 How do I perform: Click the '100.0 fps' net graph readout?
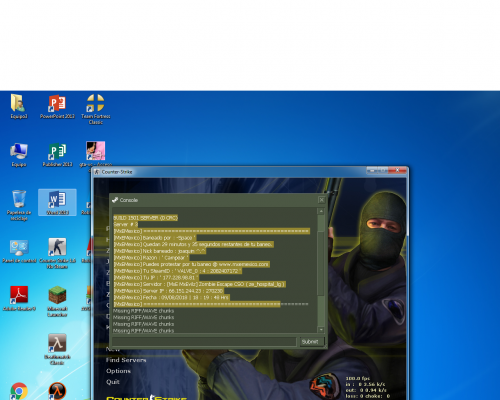pyautogui.click(x=358, y=379)
